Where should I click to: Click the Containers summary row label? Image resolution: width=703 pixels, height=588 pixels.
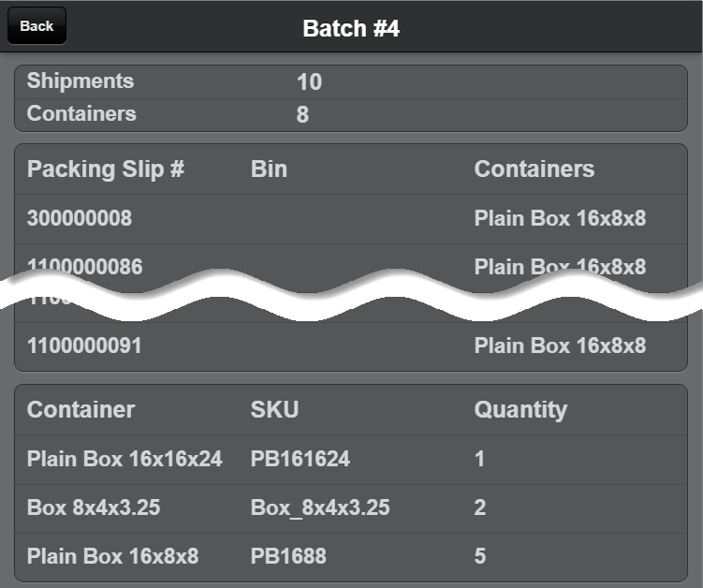click(x=81, y=114)
